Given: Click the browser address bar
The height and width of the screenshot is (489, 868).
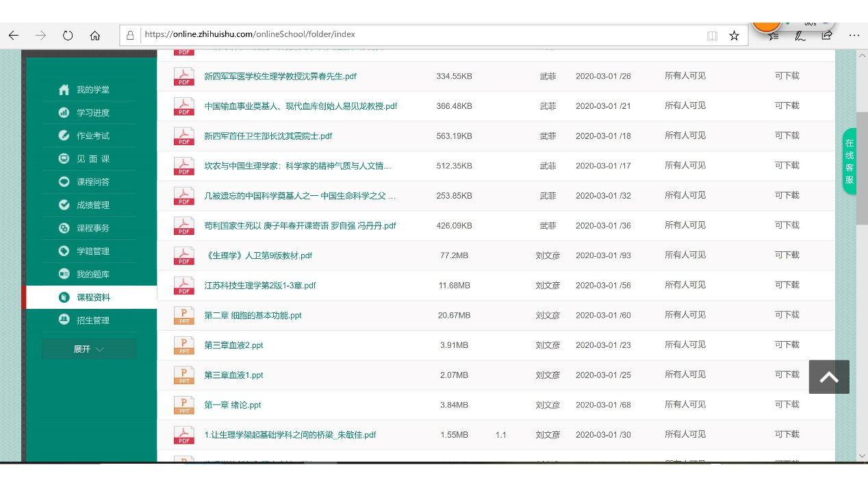Looking at the screenshot, I should pos(411,35).
